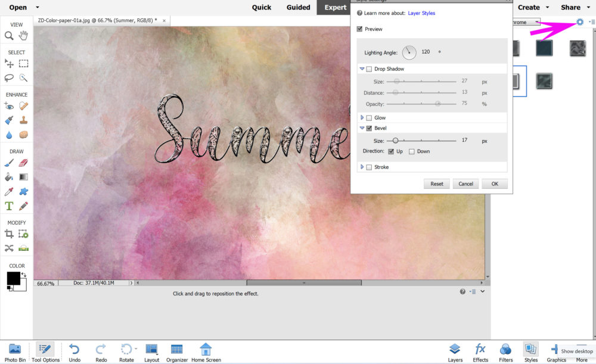The height and width of the screenshot is (364, 596).
Task: Select the Spot Healing Brush tool
Action: 24,106
